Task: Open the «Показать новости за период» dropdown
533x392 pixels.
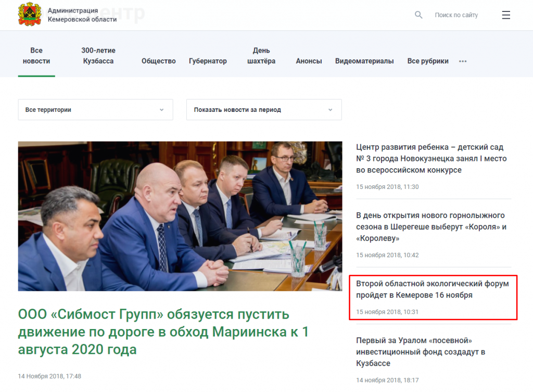Action: [264, 110]
